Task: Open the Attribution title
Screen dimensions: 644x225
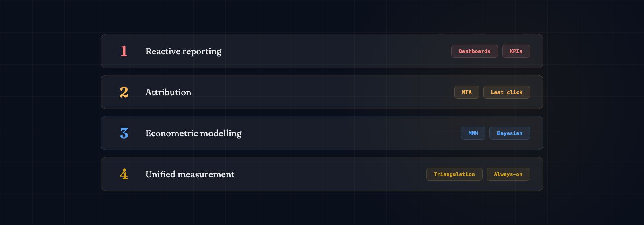Action: coord(168,92)
